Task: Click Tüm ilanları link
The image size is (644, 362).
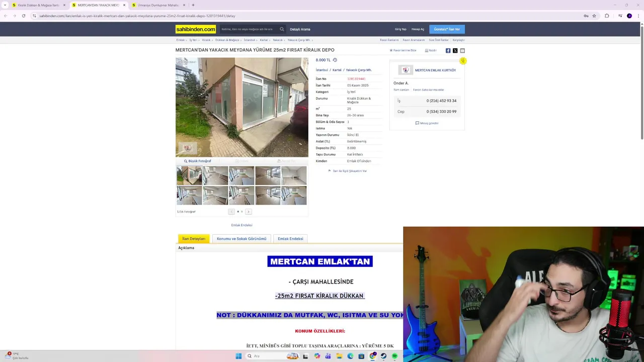Action: coord(401,89)
